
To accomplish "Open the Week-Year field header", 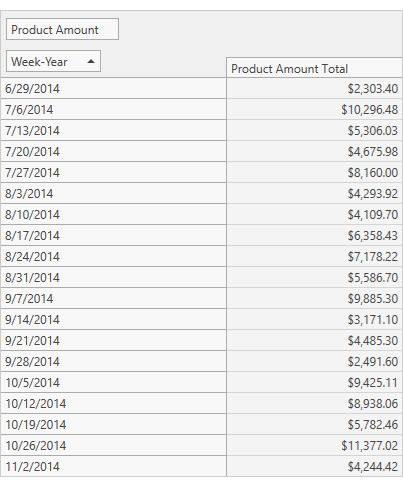I will 53,61.
